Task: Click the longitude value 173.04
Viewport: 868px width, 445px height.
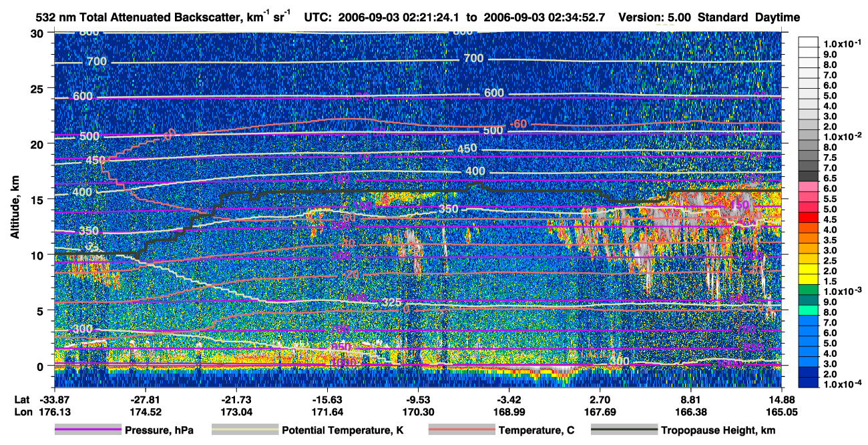Action: point(236,412)
